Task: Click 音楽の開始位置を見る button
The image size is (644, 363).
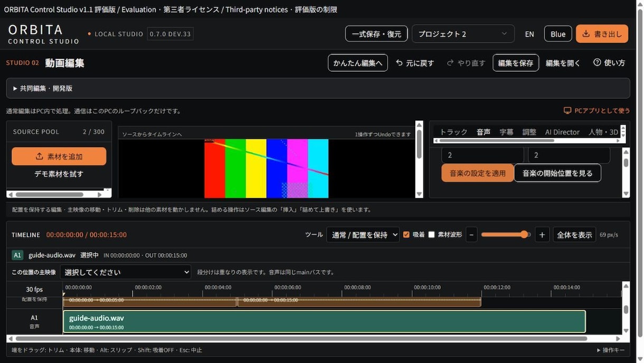Action: coord(557,173)
